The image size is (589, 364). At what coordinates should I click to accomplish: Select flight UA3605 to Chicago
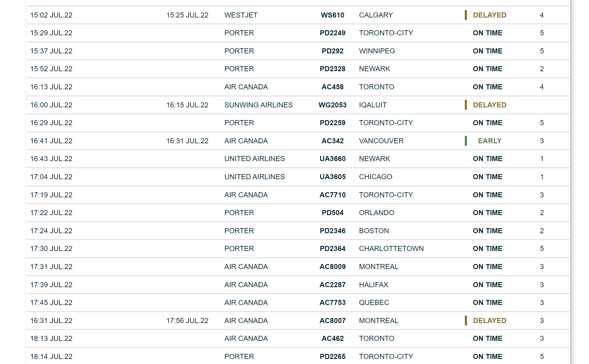coord(332,177)
